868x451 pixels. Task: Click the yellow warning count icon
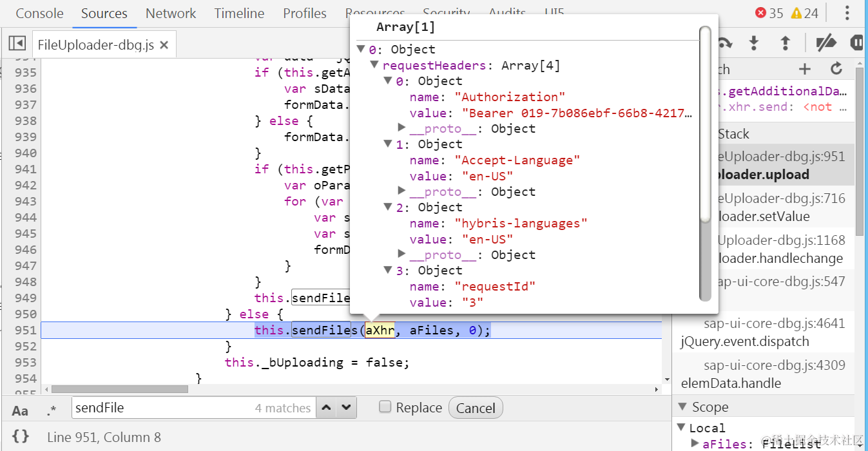tap(796, 13)
